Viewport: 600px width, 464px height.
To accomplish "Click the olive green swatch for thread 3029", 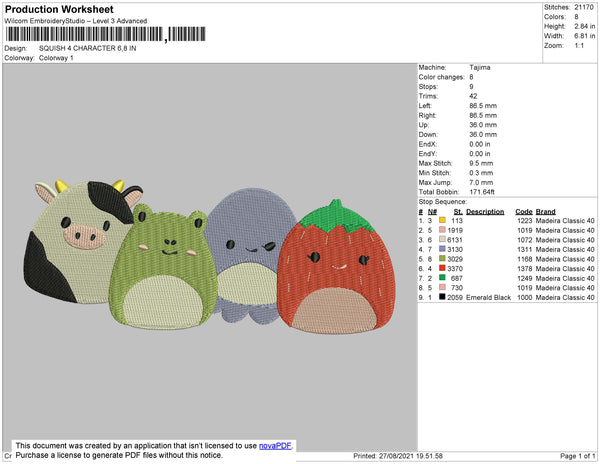I will click(442, 259).
